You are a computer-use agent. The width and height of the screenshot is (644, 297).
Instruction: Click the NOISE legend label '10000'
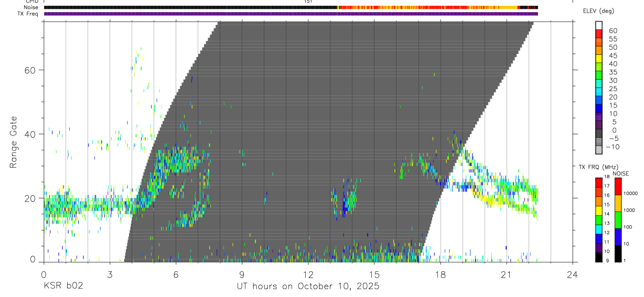[630, 193]
